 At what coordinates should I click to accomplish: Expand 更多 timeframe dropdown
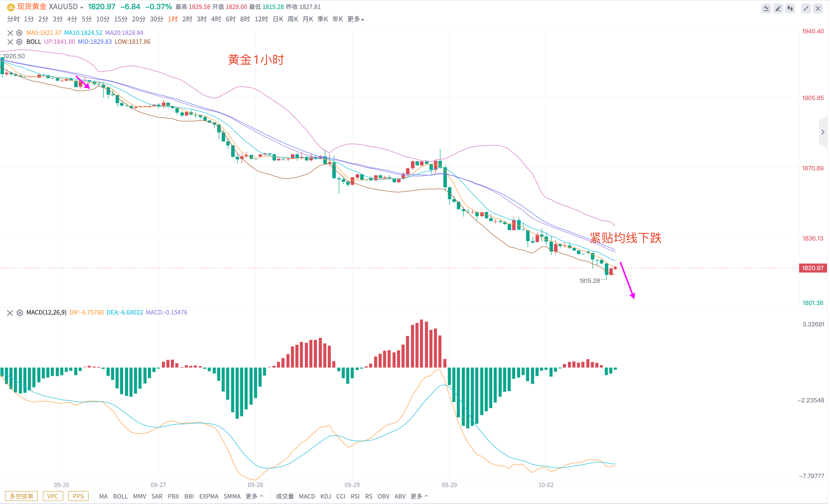tap(356, 19)
